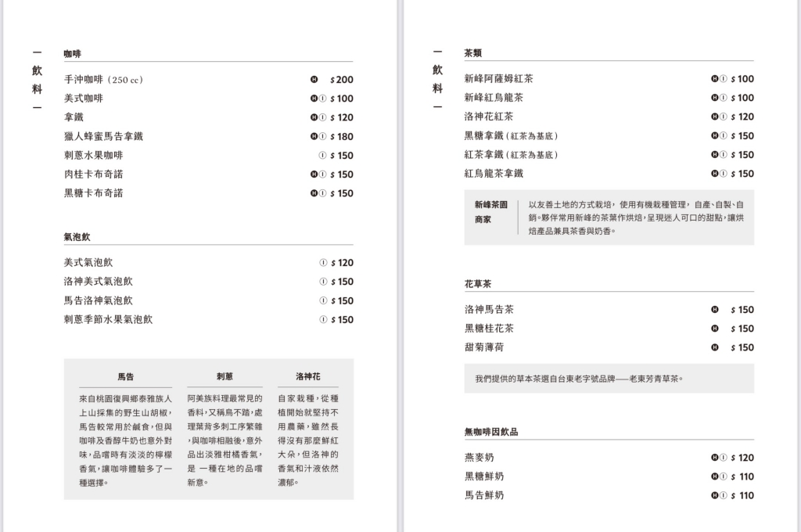Click the item name 洛神美式氣泡飲

(98, 282)
